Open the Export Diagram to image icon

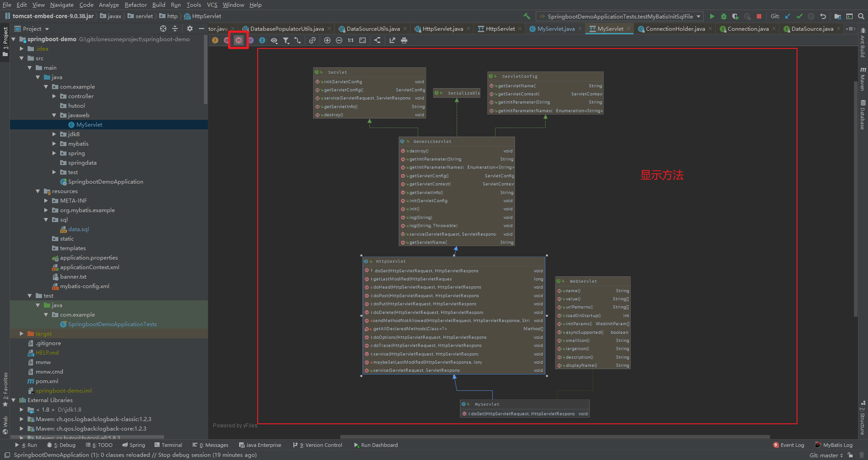[x=392, y=40]
